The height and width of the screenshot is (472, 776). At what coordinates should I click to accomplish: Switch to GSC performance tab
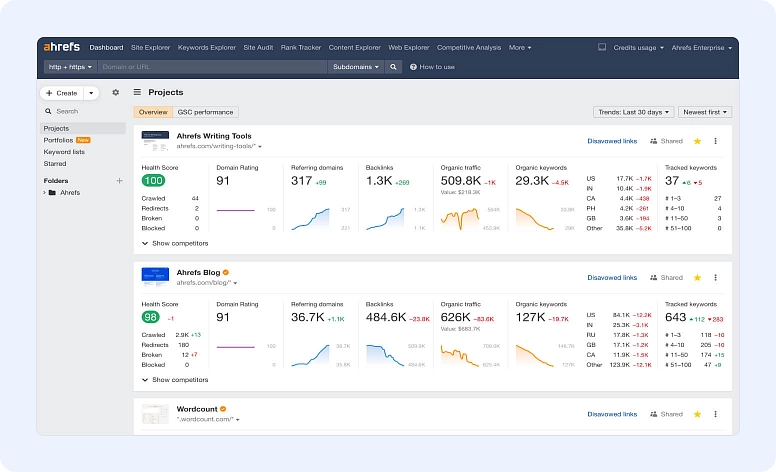tap(205, 112)
